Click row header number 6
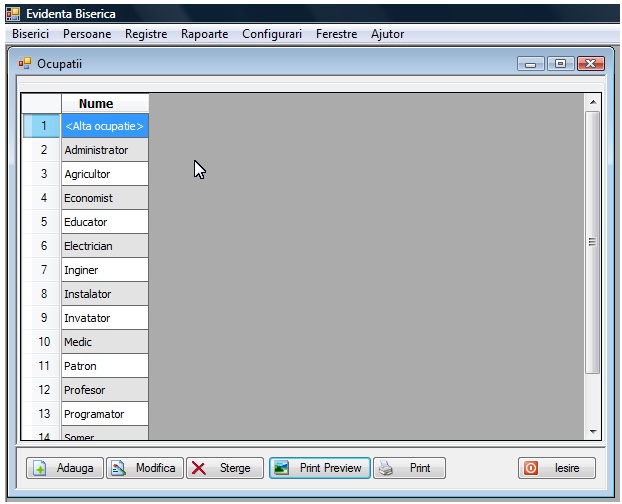This screenshot has height=504, width=622. tap(43, 246)
